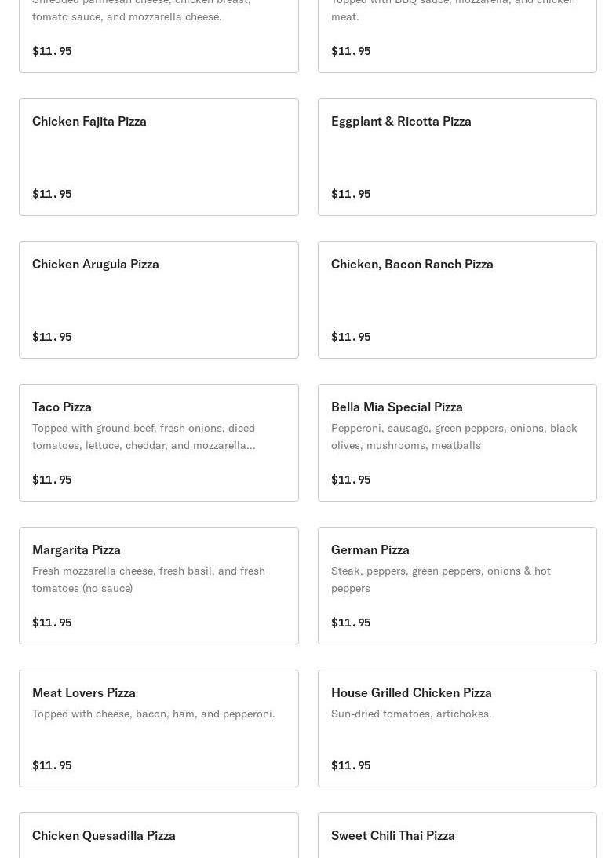Select the Sweet Chili Thai Pizza title
Image resolution: width=616 pixels, height=858 pixels.
(393, 835)
